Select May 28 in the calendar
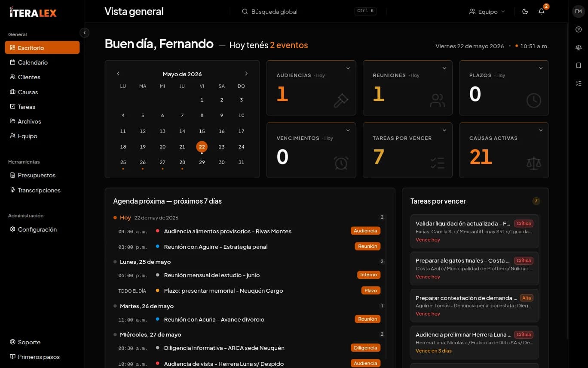The width and height of the screenshot is (588, 368). coord(182,162)
